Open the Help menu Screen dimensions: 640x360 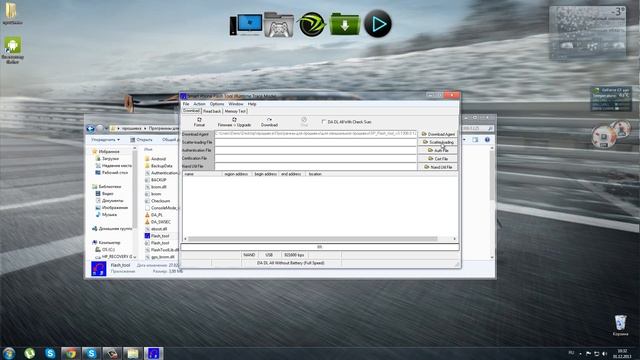pos(252,104)
